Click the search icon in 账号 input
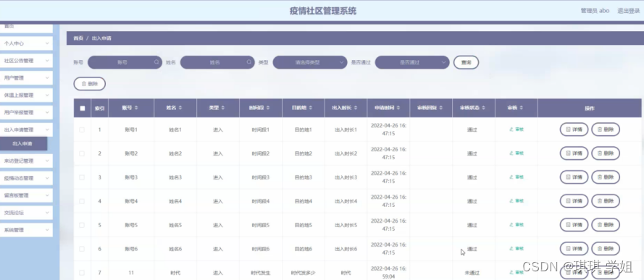This screenshot has width=644, height=280. click(x=156, y=62)
